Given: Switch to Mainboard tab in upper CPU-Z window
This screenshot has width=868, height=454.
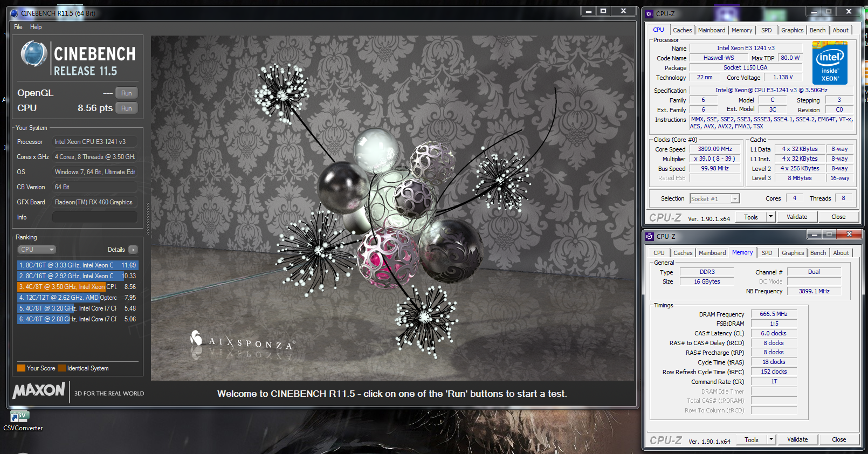Looking at the screenshot, I should tap(712, 30).
